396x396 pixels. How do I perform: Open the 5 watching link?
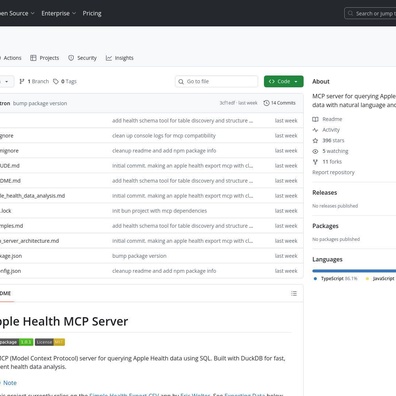click(x=335, y=151)
